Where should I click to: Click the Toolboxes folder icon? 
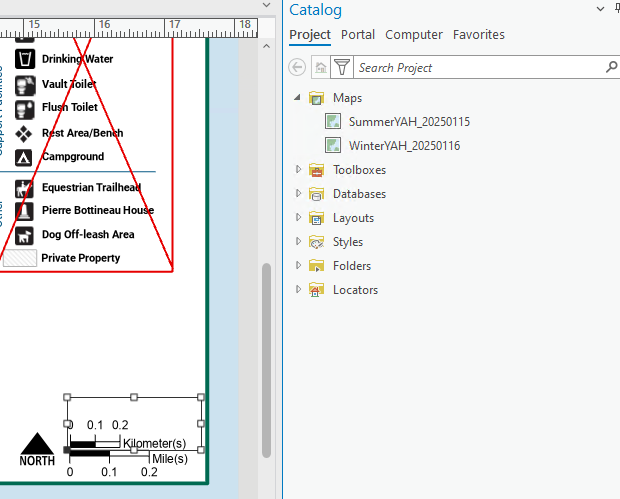click(x=316, y=170)
